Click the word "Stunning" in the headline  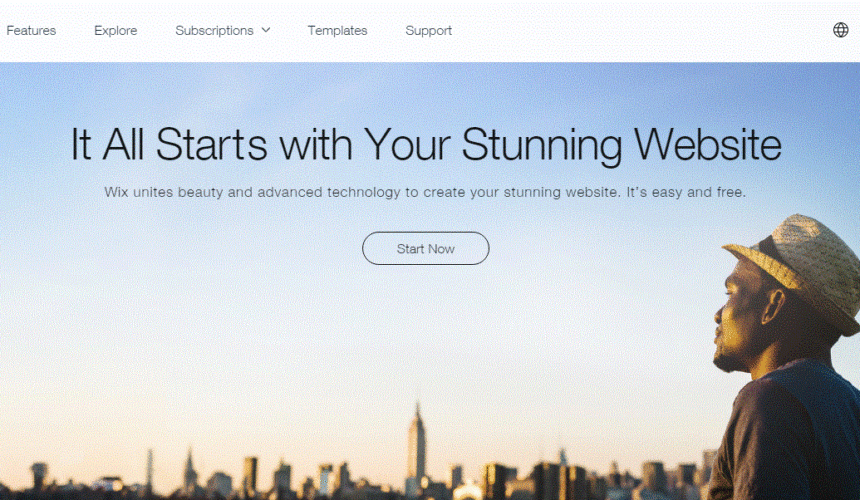[x=541, y=146]
